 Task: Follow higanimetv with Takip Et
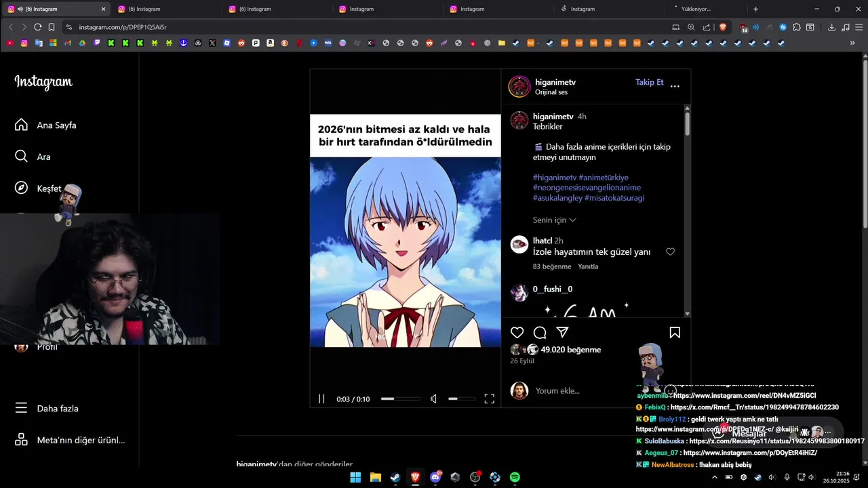tap(649, 82)
